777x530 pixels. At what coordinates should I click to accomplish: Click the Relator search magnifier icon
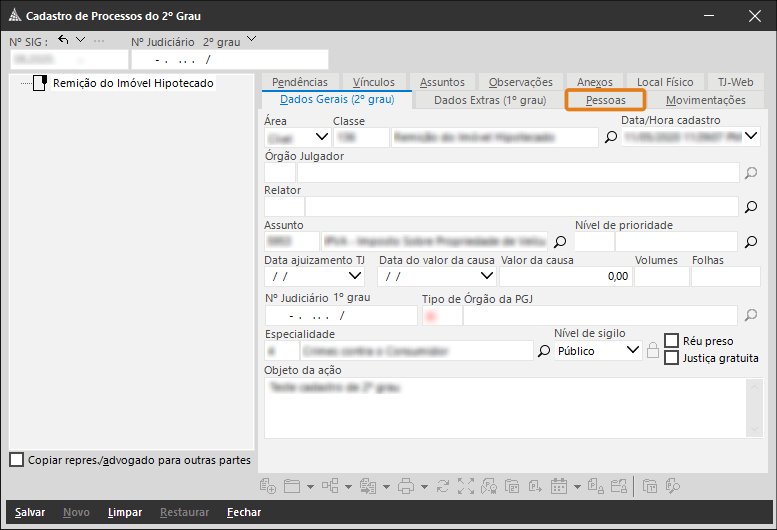tap(751, 207)
